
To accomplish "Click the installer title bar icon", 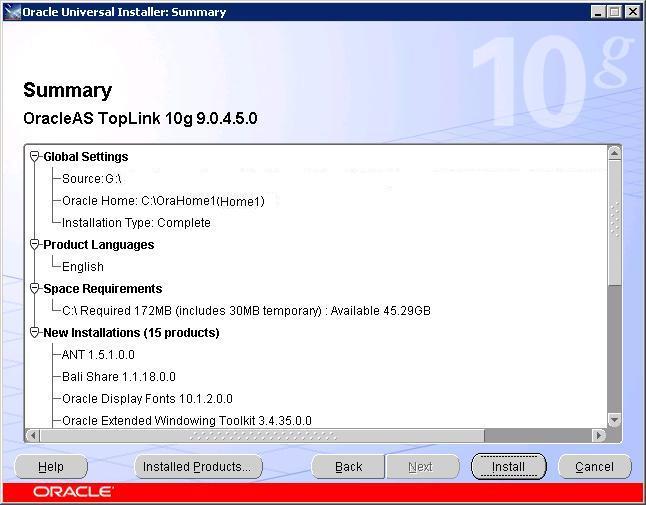I will (x=12, y=12).
